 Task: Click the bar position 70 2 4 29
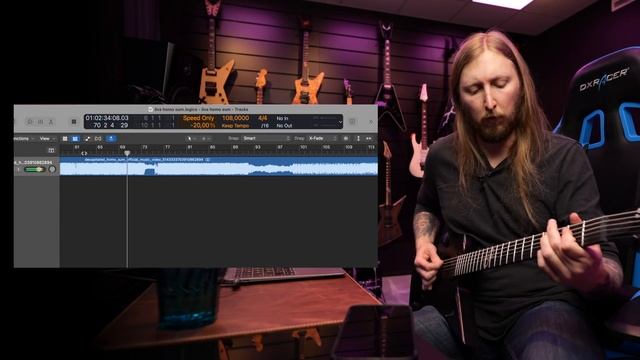coord(111,125)
